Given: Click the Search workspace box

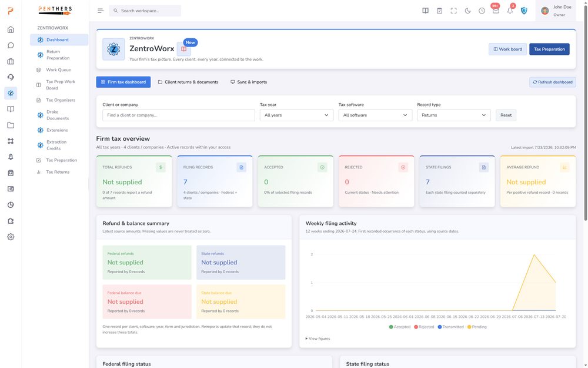Looking at the screenshot, I should [145, 11].
